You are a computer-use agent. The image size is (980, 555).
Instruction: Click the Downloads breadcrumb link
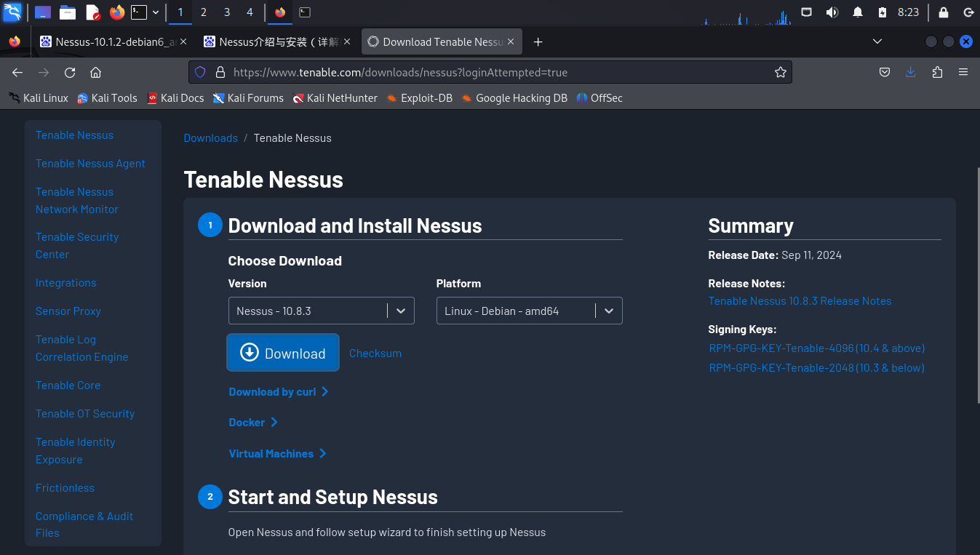(x=210, y=138)
